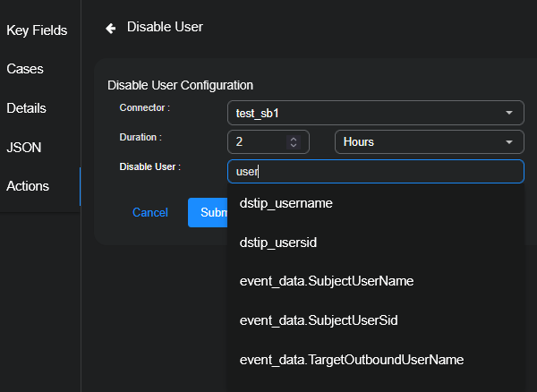Increase duration with the stepper up arrow
Screen dimensions: 537x392
click(x=293, y=139)
